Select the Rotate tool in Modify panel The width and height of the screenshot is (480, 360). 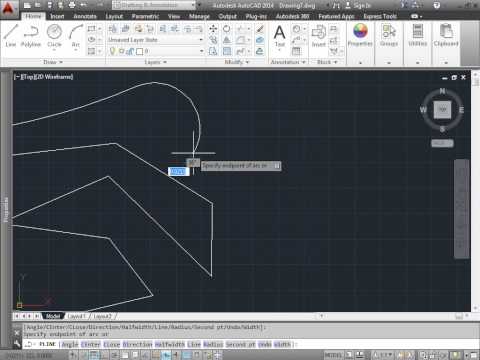point(227,29)
